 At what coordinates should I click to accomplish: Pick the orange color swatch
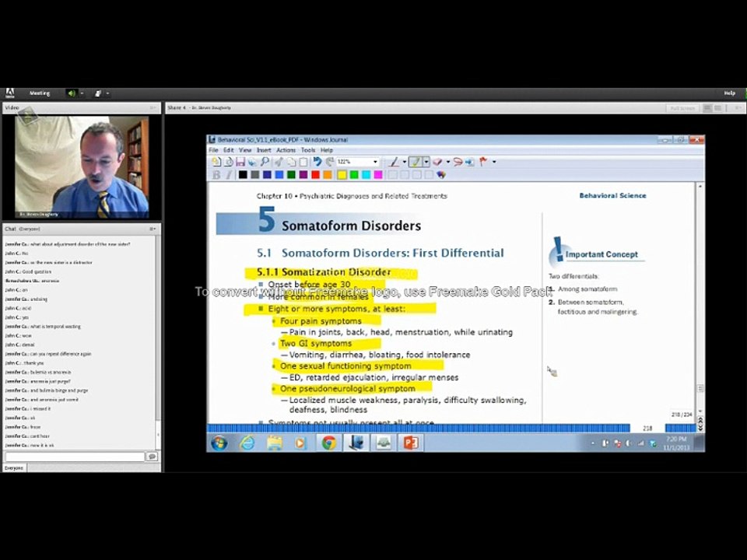[328, 175]
